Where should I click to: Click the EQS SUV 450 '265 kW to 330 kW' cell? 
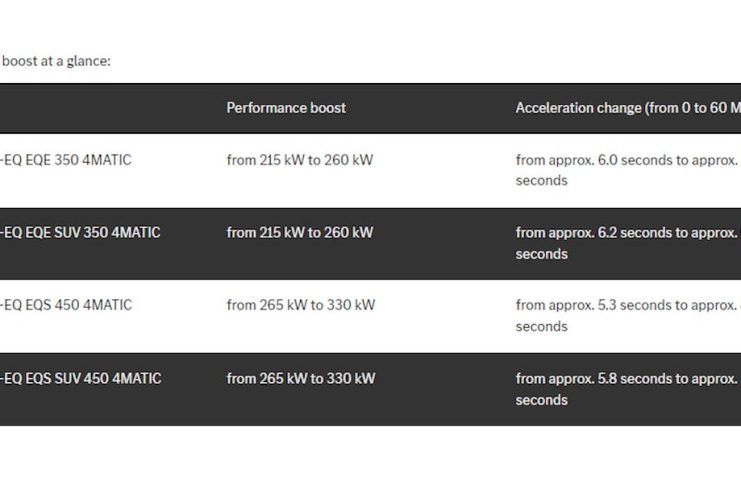click(300, 379)
